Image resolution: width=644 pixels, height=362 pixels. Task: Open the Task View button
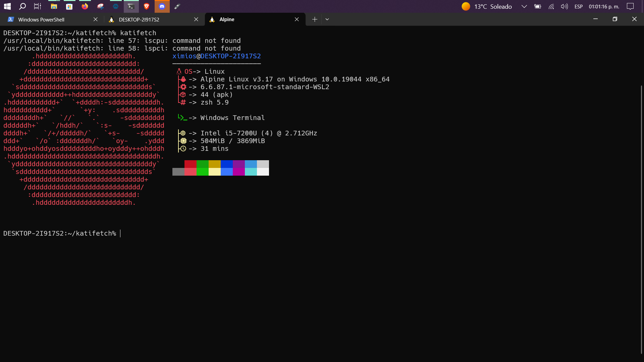click(38, 6)
